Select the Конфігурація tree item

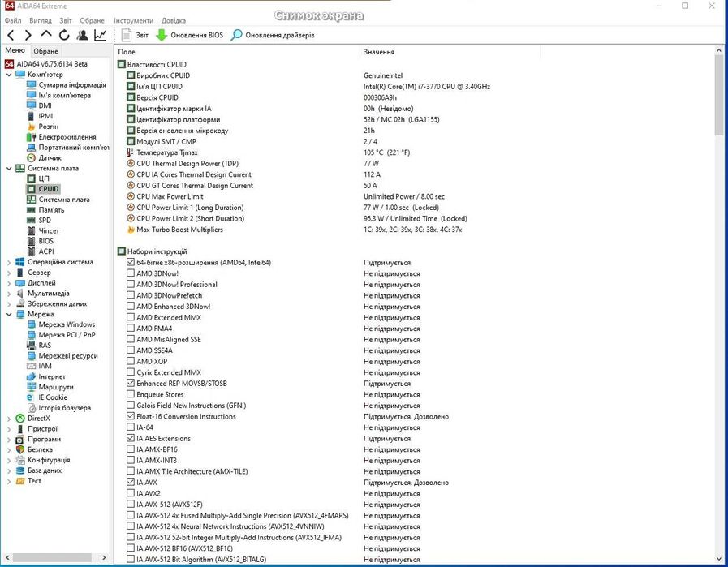pos(49,460)
